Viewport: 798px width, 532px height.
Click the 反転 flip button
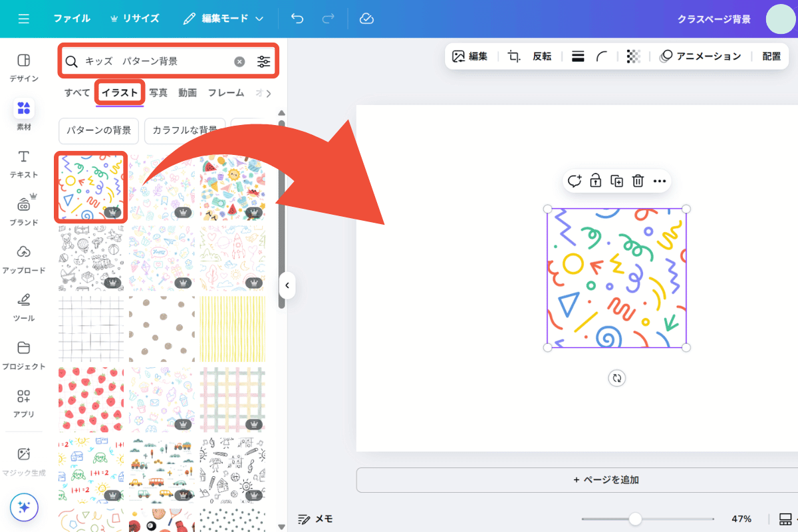point(542,57)
